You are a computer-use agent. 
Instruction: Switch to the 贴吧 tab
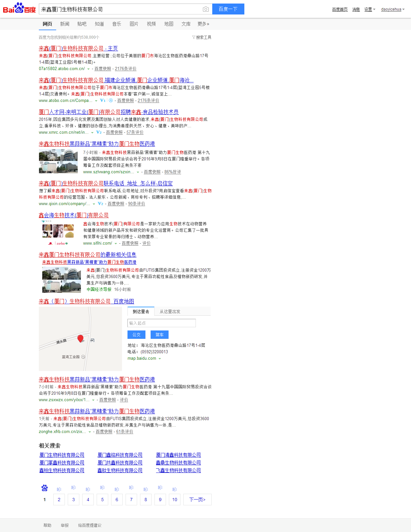(82, 24)
